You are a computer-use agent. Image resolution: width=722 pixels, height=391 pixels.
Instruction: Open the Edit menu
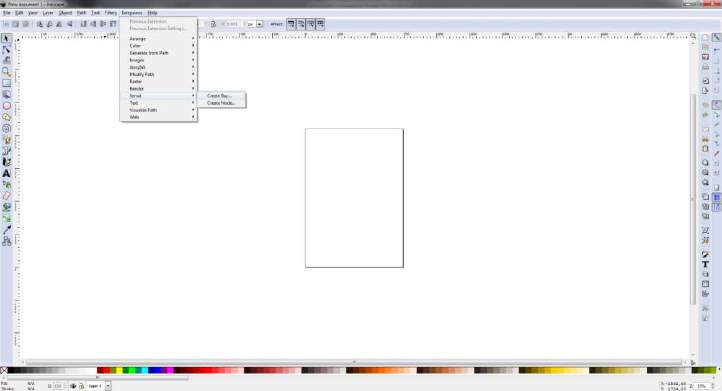(x=19, y=13)
